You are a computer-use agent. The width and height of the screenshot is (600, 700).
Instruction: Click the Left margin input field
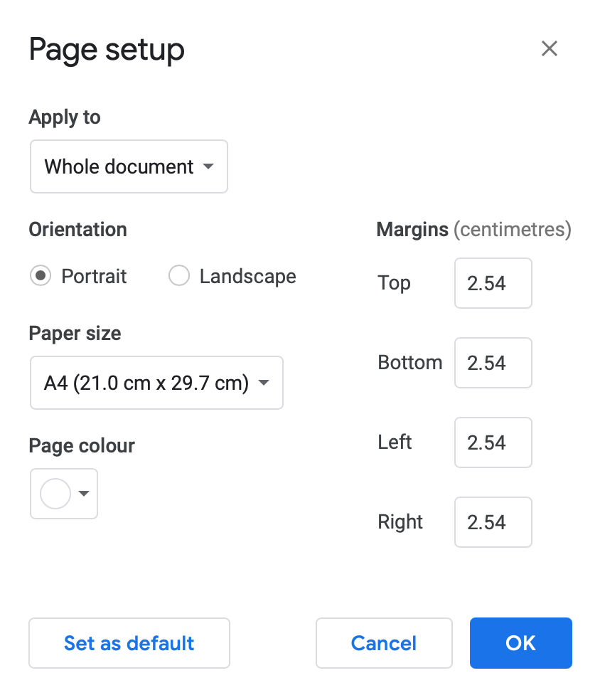tap(493, 442)
